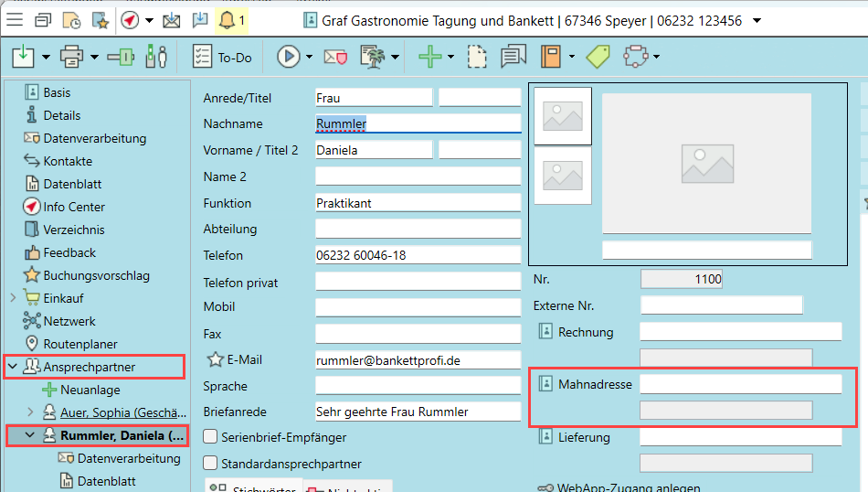This screenshot has width=868, height=492.
Task: Click the palm tree vacation icon
Action: click(x=373, y=58)
